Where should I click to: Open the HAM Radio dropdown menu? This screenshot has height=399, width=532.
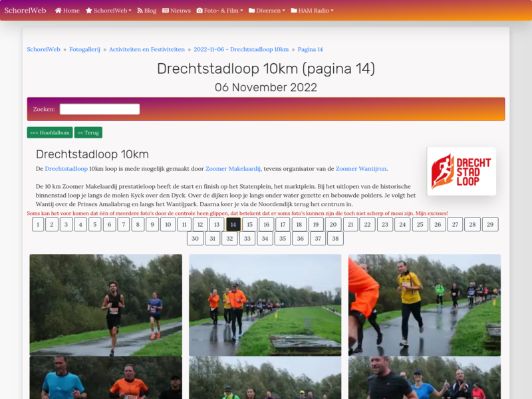pos(312,11)
